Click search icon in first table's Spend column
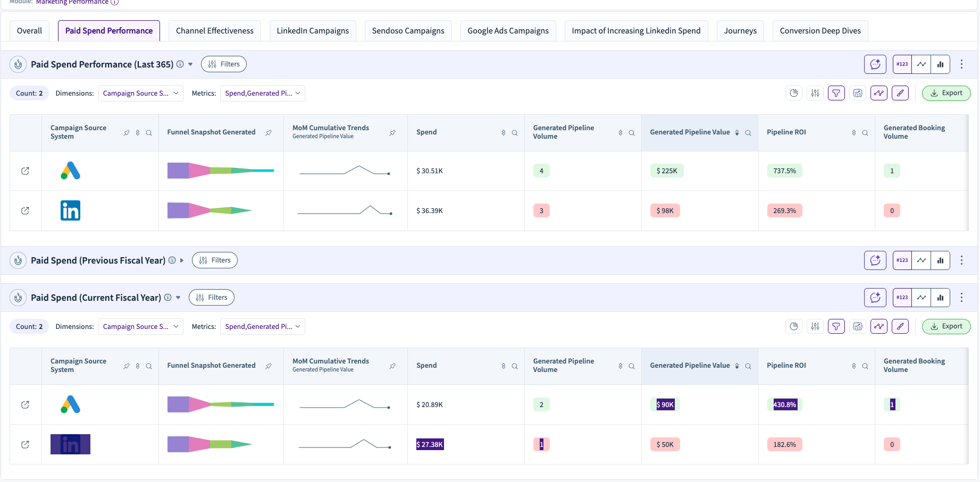The height and width of the screenshot is (482, 980). [515, 133]
